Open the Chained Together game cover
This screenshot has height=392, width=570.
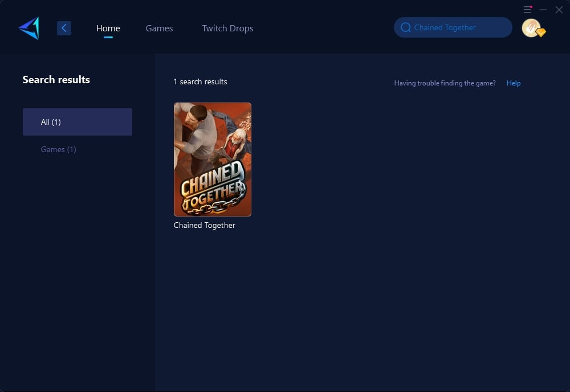click(212, 160)
